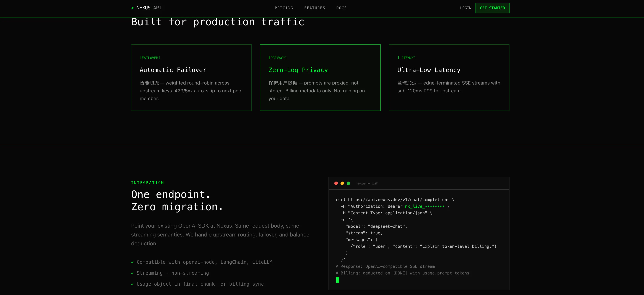Click the GET STARTED button

(492, 8)
